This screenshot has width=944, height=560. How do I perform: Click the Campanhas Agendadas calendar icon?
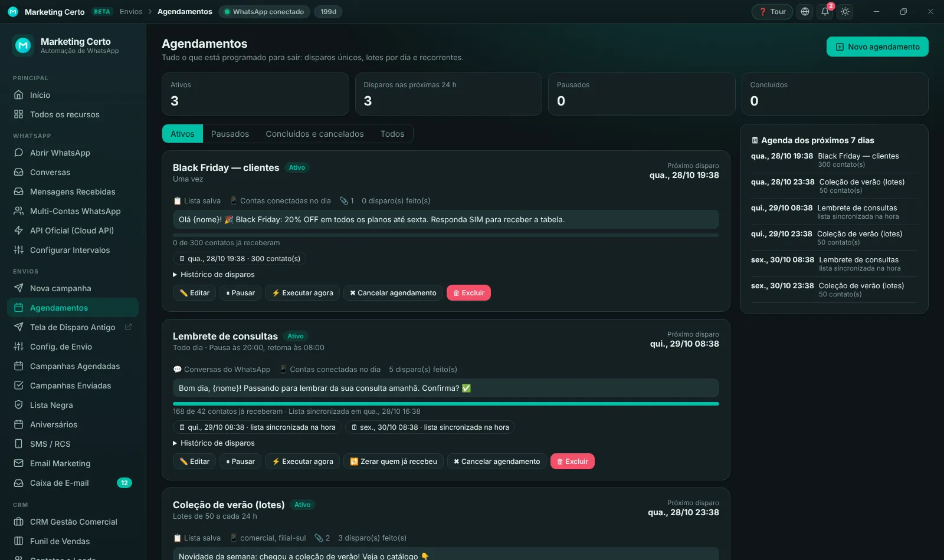pyautogui.click(x=18, y=366)
